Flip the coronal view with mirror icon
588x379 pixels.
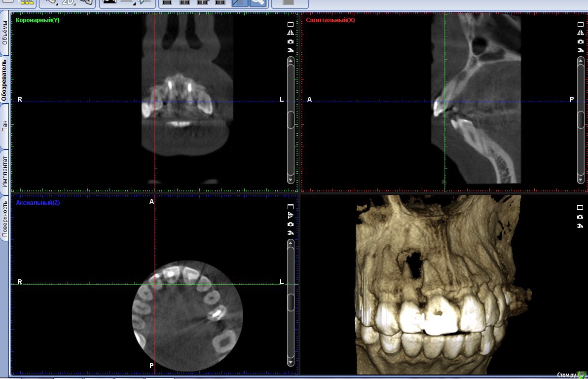tap(291, 33)
